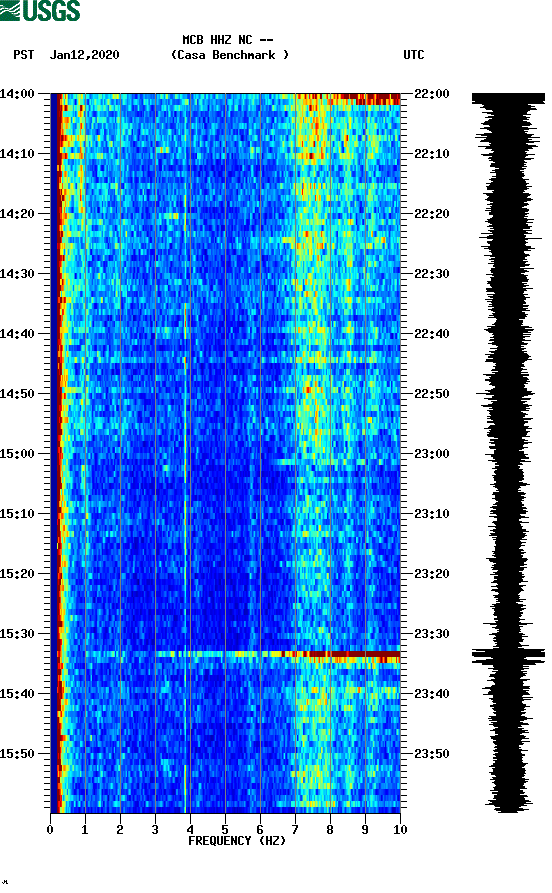Viewport: 552px width, 893px height.
Task: Click the 15:50 PST time label
Action: pos(17,753)
